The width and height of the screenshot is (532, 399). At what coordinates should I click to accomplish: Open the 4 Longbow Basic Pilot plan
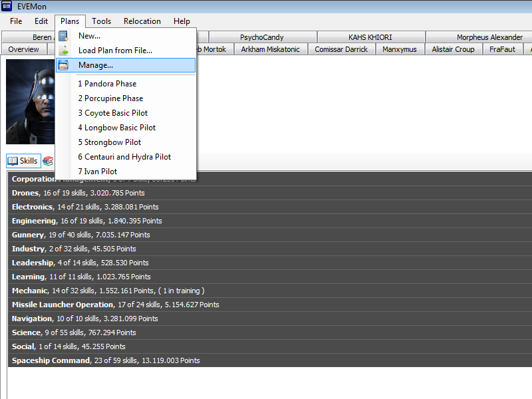pos(126,128)
